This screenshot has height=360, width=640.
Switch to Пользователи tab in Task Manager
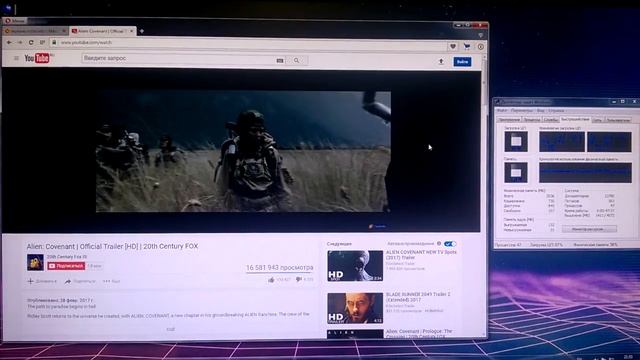click(x=618, y=120)
